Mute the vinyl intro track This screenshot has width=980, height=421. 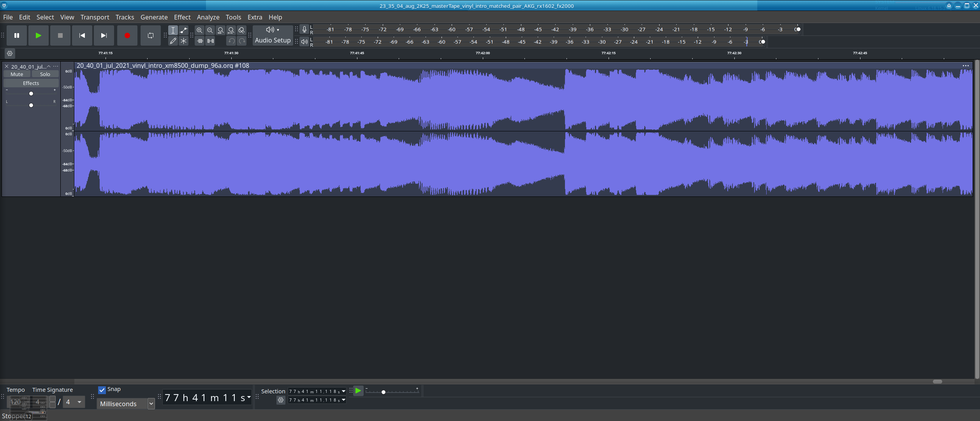tap(17, 74)
